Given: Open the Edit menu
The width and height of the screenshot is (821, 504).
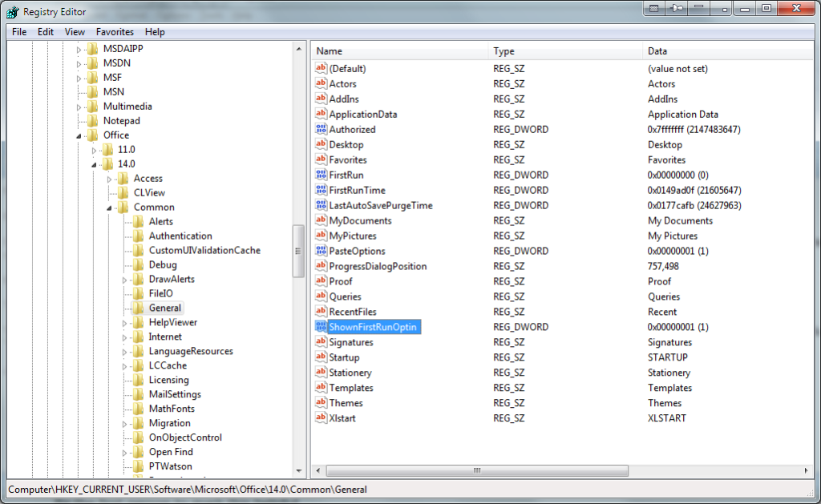Looking at the screenshot, I should [x=46, y=31].
